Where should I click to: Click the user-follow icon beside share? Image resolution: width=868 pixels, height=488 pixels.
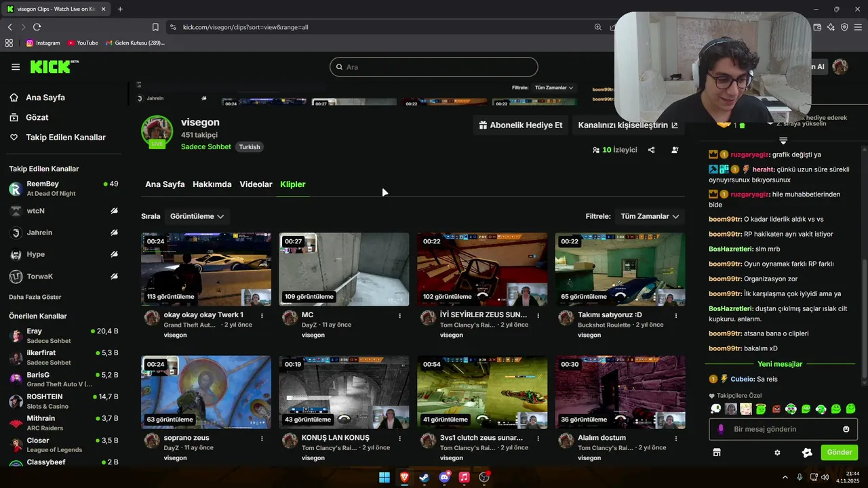pyautogui.click(x=675, y=150)
